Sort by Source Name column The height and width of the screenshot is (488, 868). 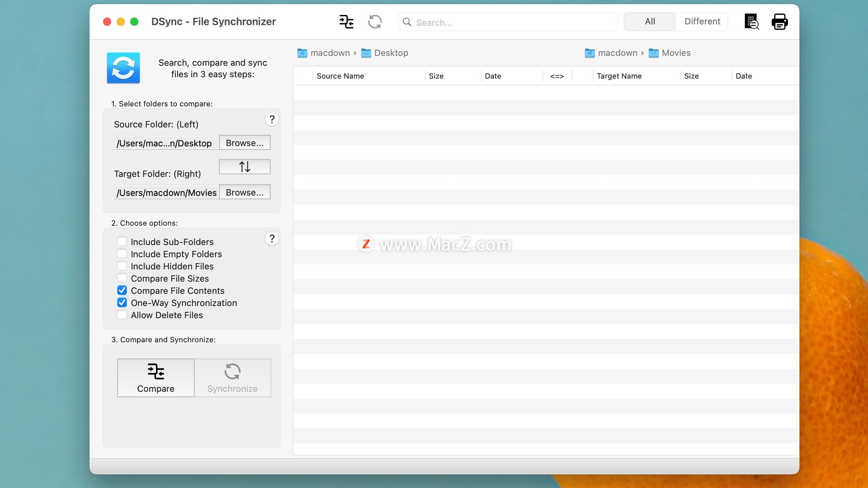[368, 76]
